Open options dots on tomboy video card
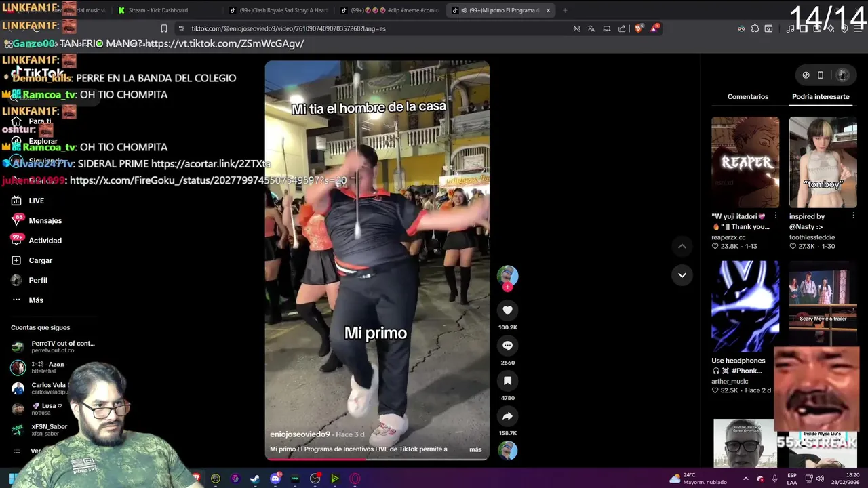This screenshot has width=868, height=488. coord(853,216)
